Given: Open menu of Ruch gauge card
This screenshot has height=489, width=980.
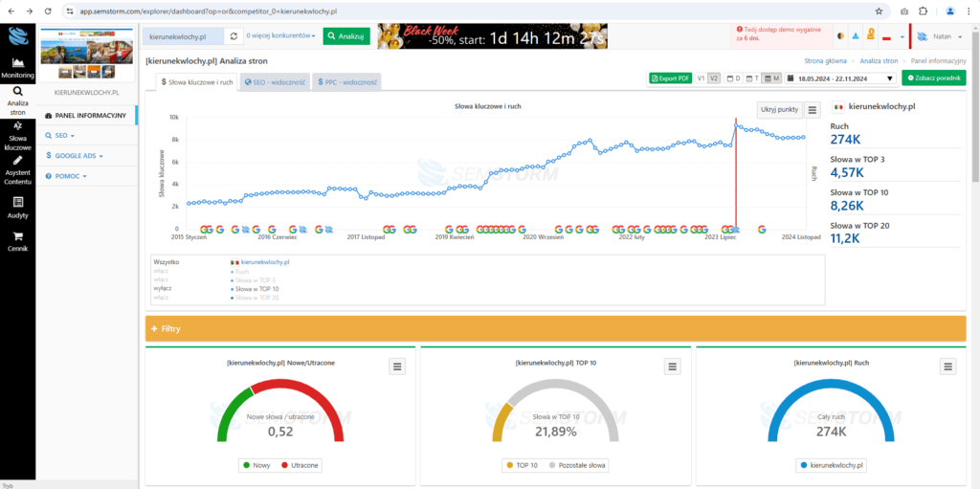Looking at the screenshot, I should point(948,367).
